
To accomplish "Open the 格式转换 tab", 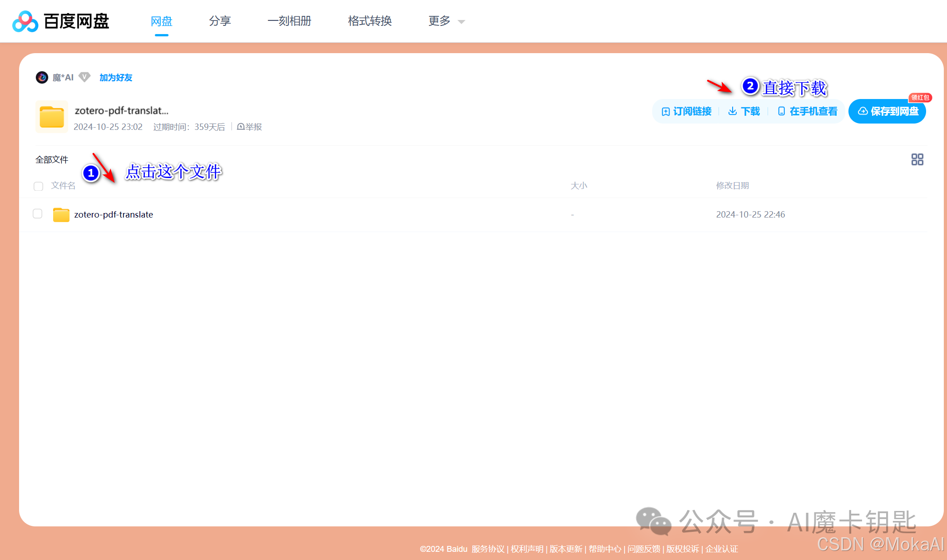I will click(x=370, y=21).
